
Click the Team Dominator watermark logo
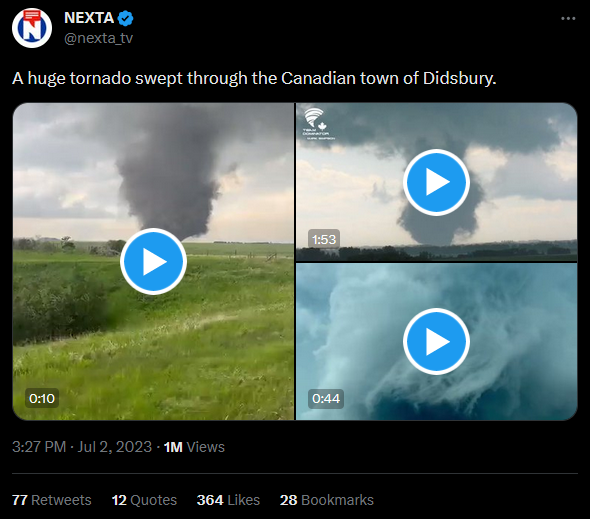coord(318,124)
